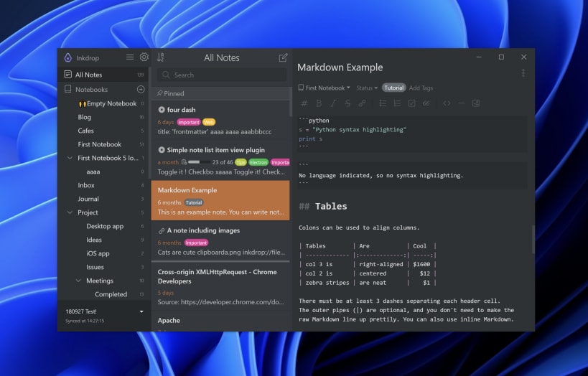This screenshot has width=588, height=376.
Task: Click the Tutorial tag in editor
Action: (x=393, y=88)
